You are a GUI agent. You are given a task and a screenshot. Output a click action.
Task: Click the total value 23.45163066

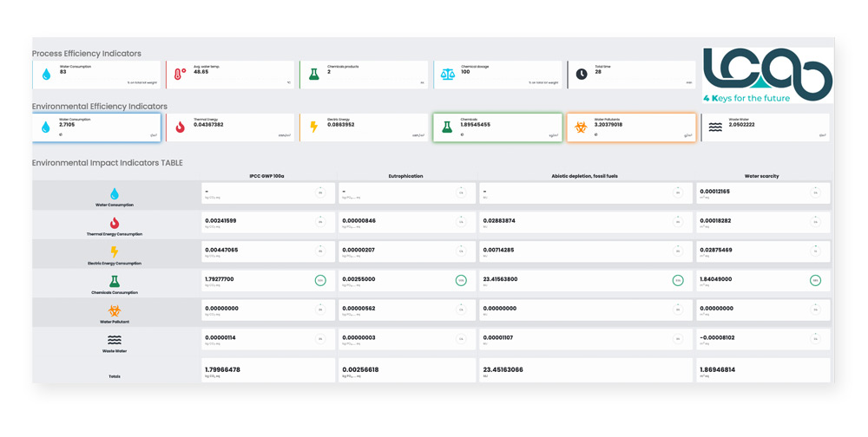click(x=503, y=369)
